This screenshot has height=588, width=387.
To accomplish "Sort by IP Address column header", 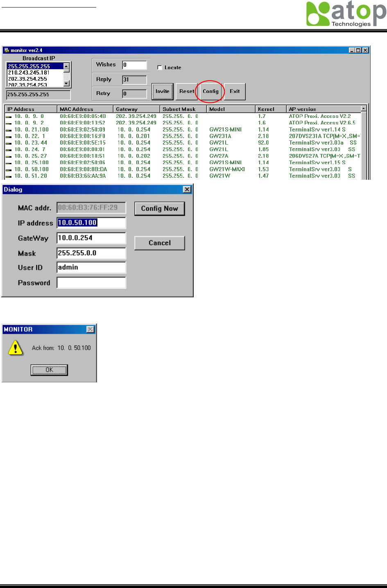I will click(31, 109).
